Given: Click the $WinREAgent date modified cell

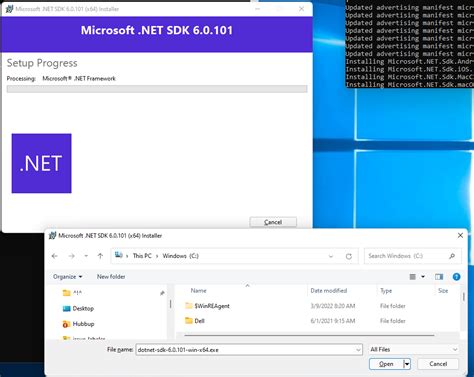Looking at the screenshot, I should [333, 306].
